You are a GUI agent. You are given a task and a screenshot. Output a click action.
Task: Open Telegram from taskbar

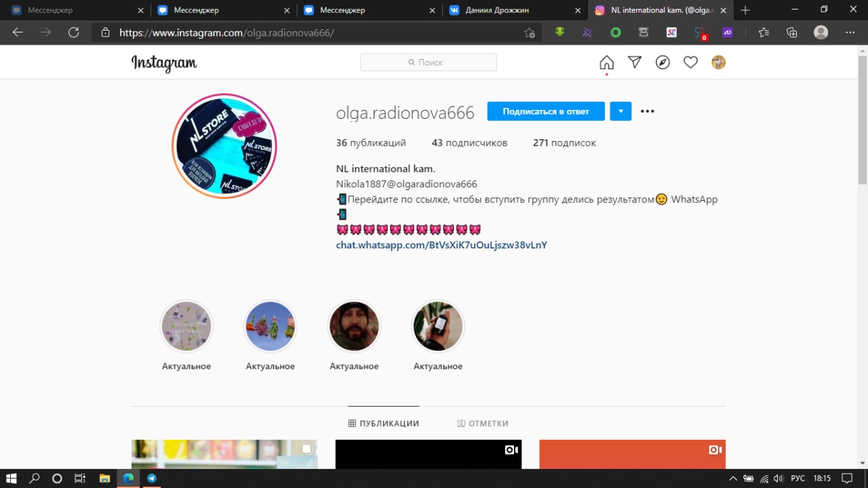152,478
